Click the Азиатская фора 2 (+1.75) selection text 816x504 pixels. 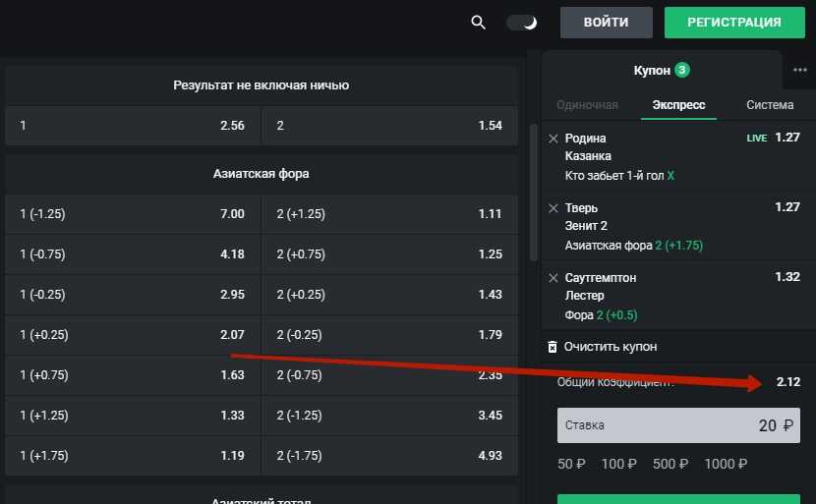(x=634, y=246)
